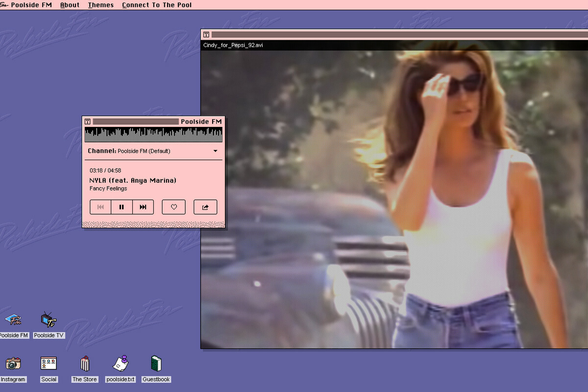Click the audio waveform visualizer
This screenshot has height=392, width=588.
153,135
